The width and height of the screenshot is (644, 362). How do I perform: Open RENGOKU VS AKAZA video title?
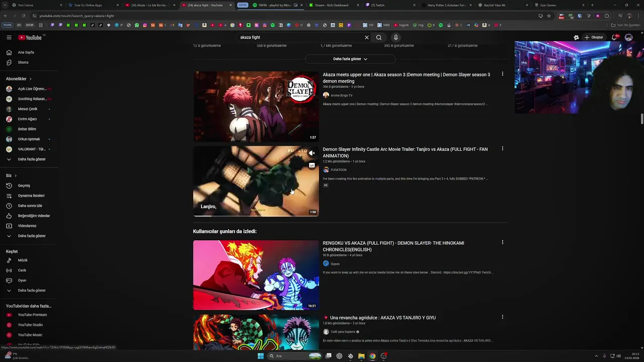pyautogui.click(x=393, y=246)
